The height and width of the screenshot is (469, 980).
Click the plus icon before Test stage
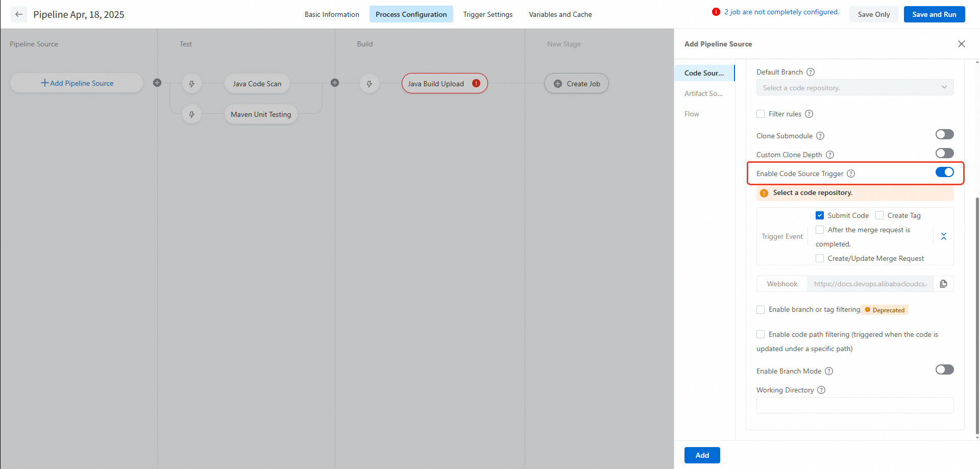(x=157, y=83)
